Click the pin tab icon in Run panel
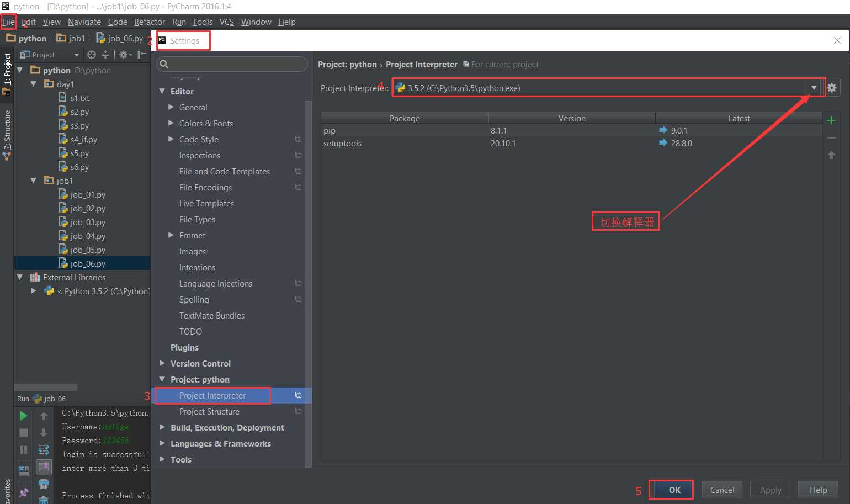Viewport: 850px width, 504px height. pyautogui.click(x=24, y=492)
